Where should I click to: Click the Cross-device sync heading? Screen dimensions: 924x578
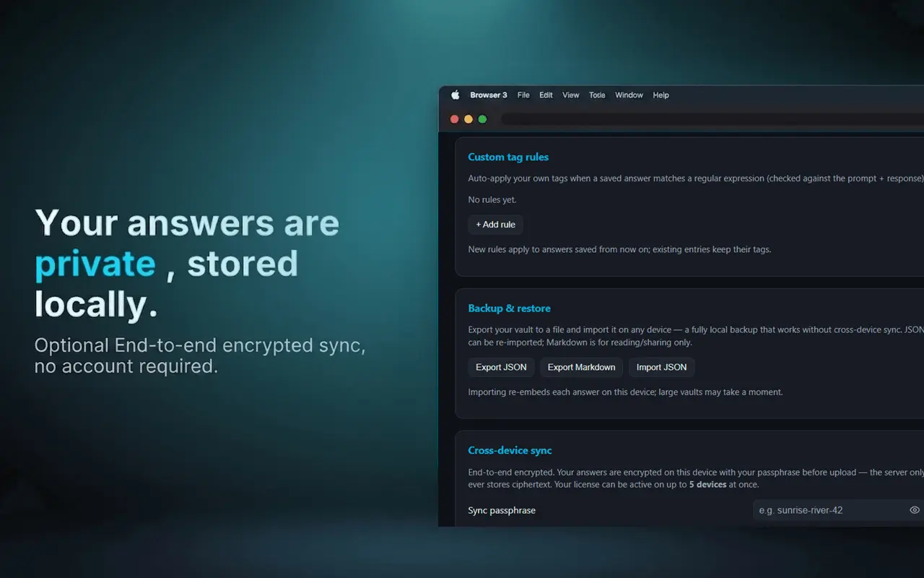pyautogui.click(x=510, y=450)
